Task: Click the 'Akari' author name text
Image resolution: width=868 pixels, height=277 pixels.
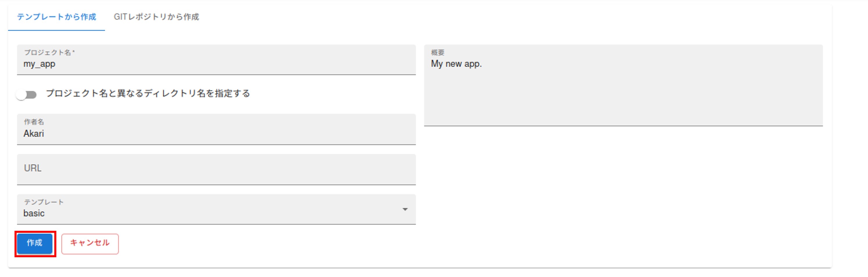Action: (x=34, y=134)
